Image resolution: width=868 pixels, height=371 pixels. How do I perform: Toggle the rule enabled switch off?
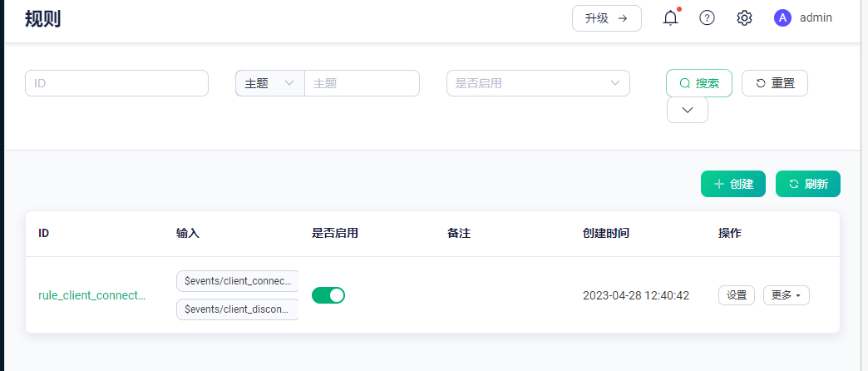coord(328,295)
